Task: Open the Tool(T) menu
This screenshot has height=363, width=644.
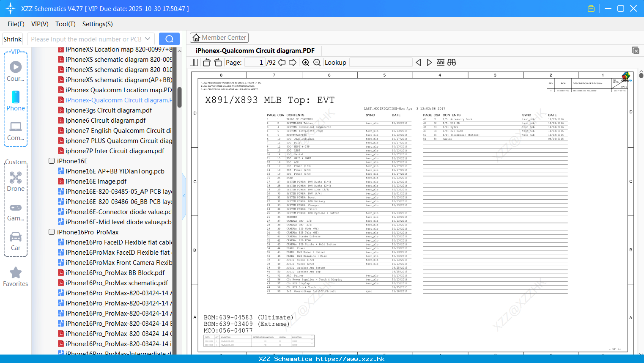Action: [66, 24]
